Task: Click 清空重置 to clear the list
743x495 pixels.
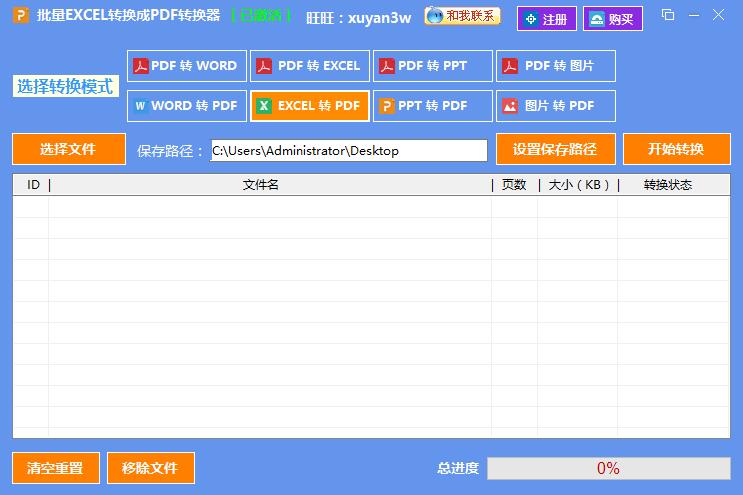Action: point(55,467)
